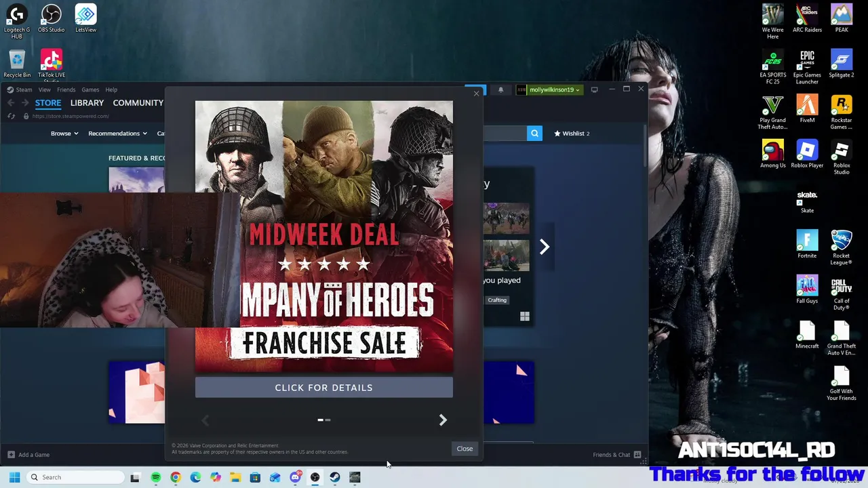
Task: Launch EA SPORTS FC 25 shortcut
Action: point(773,66)
